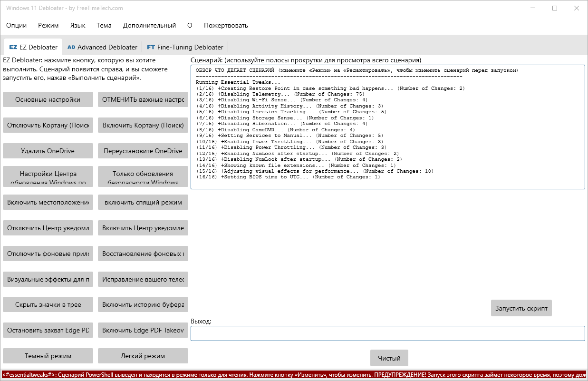Open the Опции menu
588x381 pixels.
coord(17,25)
